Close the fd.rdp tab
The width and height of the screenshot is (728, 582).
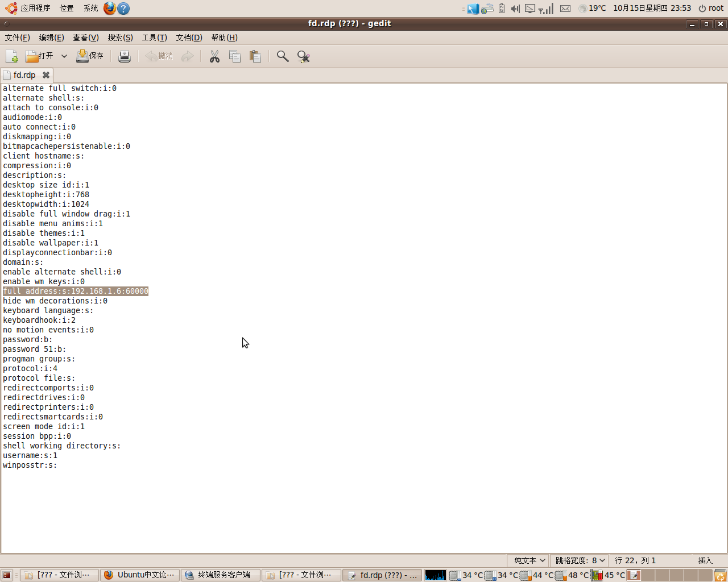click(46, 75)
